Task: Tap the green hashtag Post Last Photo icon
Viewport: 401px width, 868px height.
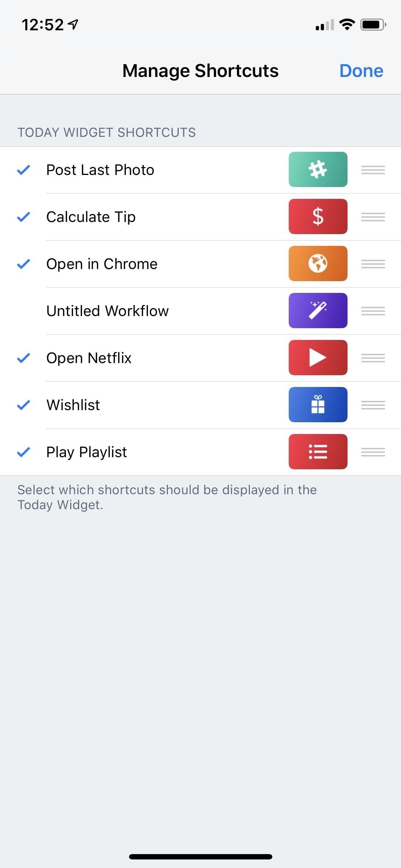Action: (x=318, y=170)
